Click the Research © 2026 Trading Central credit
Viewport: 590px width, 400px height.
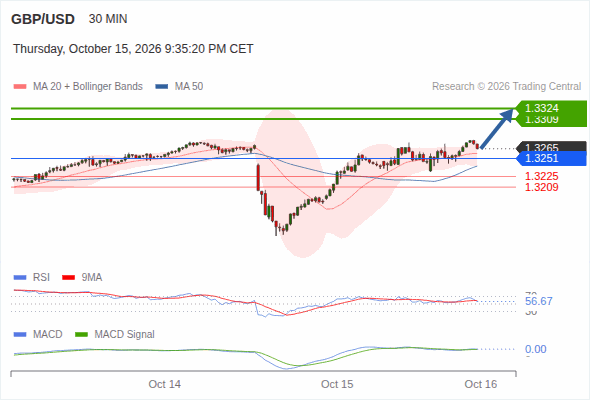pyautogui.click(x=506, y=87)
